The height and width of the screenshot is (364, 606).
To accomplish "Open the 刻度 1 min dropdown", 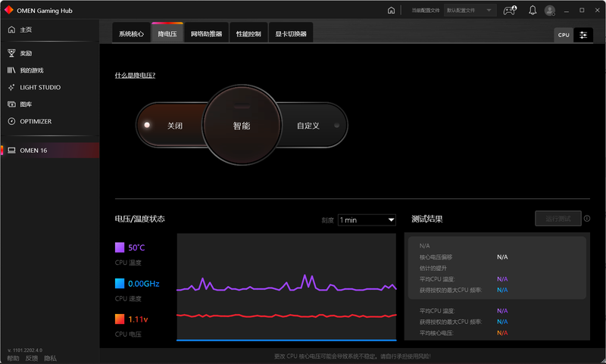I will point(367,219).
